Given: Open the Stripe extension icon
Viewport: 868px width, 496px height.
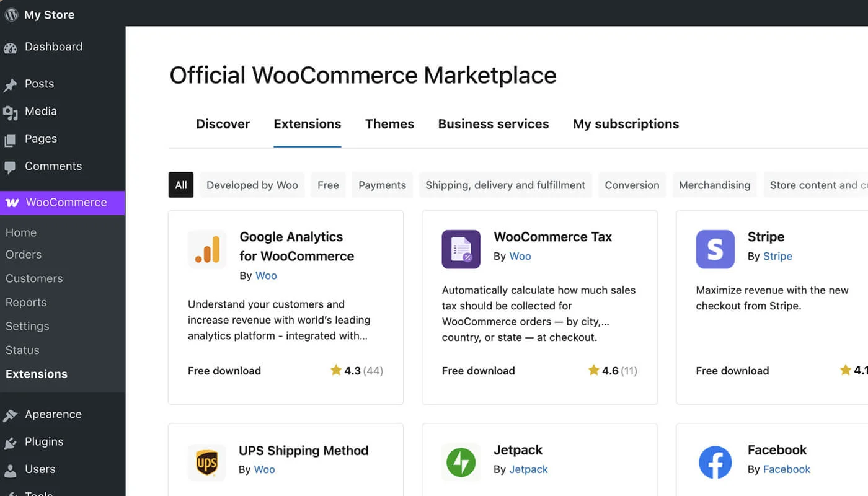Looking at the screenshot, I should click(715, 249).
